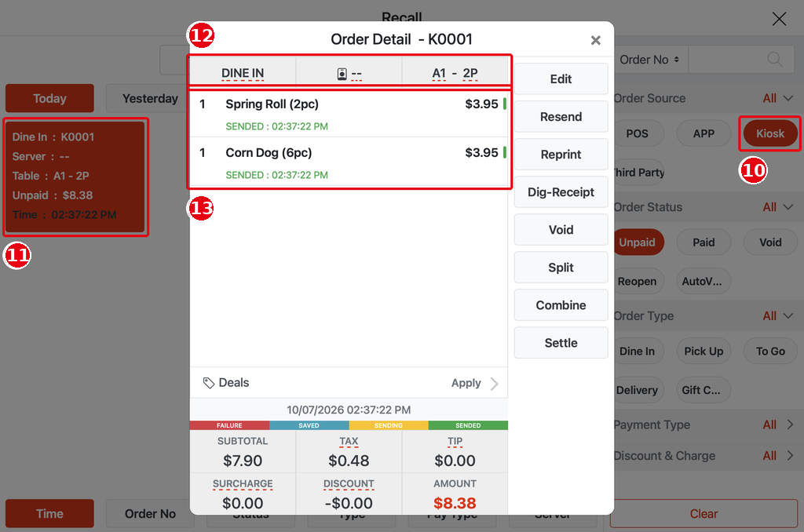Open the Order No search dropdown
Image resolution: width=804 pixels, height=532 pixels.
point(649,60)
